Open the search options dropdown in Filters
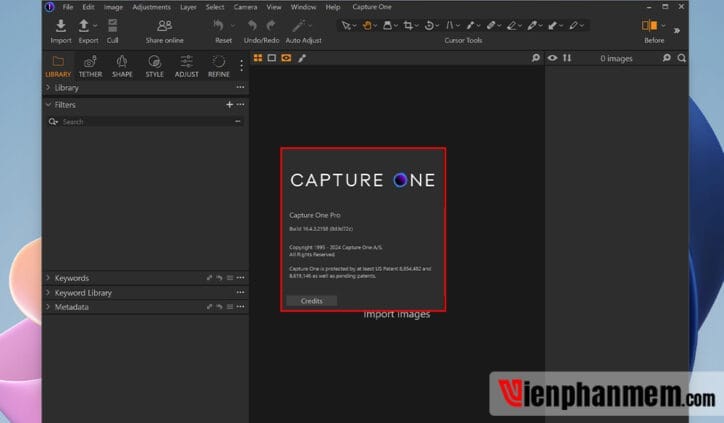 pos(53,121)
